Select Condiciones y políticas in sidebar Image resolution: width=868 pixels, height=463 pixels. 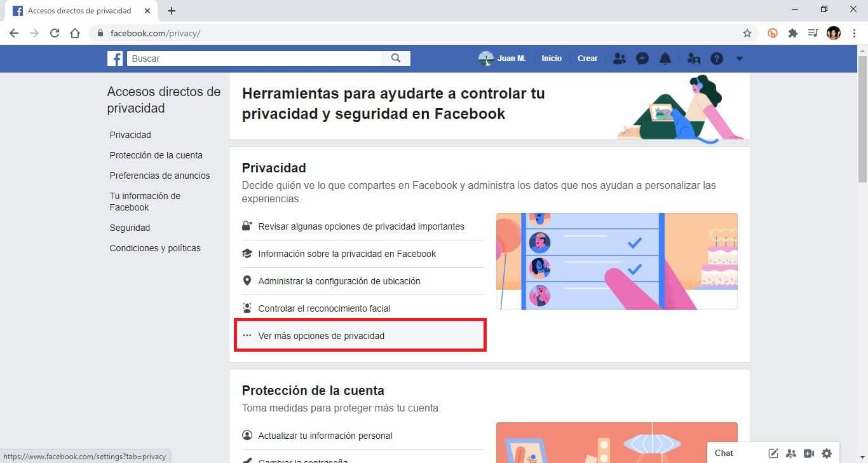coord(155,248)
